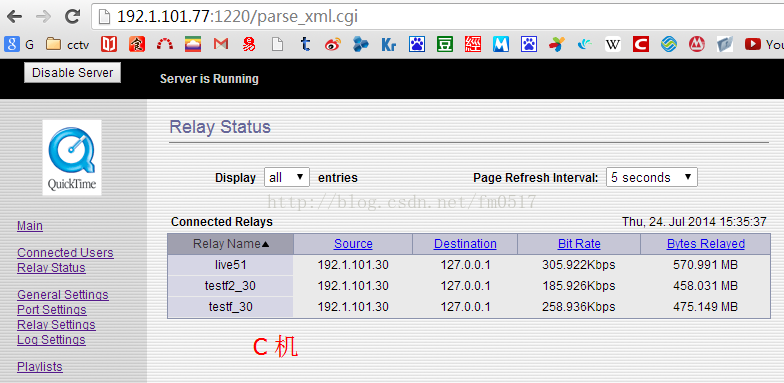This screenshot has width=784, height=383.
Task: Click the 458.031 MB bytes relayed value
Action: [x=706, y=286]
